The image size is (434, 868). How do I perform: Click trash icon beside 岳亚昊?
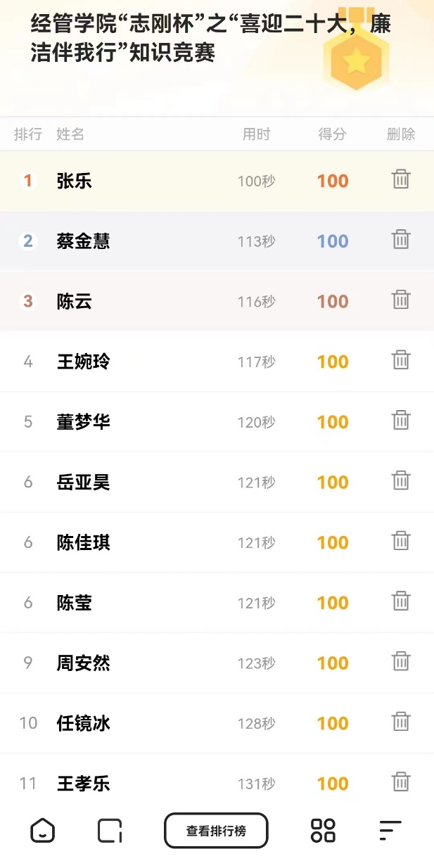coord(401,481)
